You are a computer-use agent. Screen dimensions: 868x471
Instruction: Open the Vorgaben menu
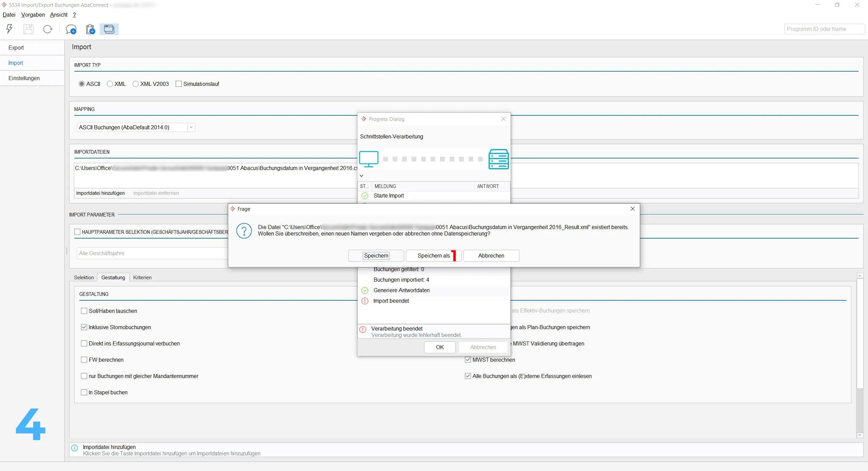point(33,15)
